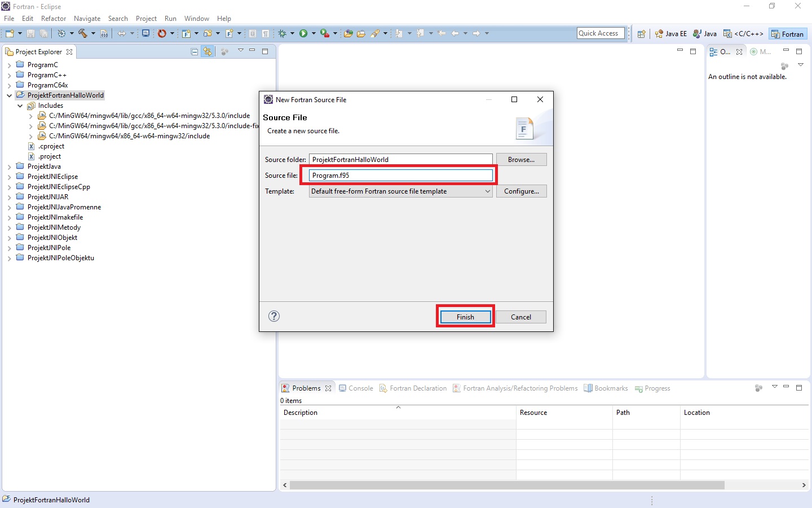Screen dimensions: 812x508
Task: Open the Debug button dropdown arrow
Action: click(292, 34)
